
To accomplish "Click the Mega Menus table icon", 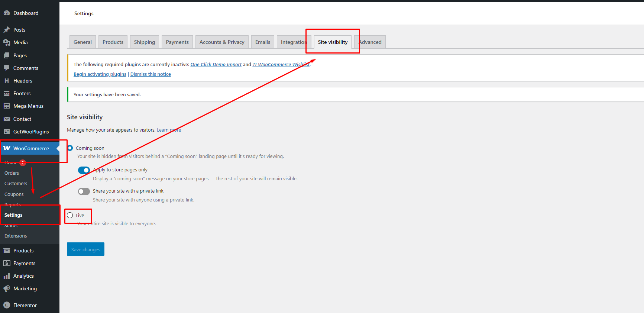I will (x=7, y=106).
